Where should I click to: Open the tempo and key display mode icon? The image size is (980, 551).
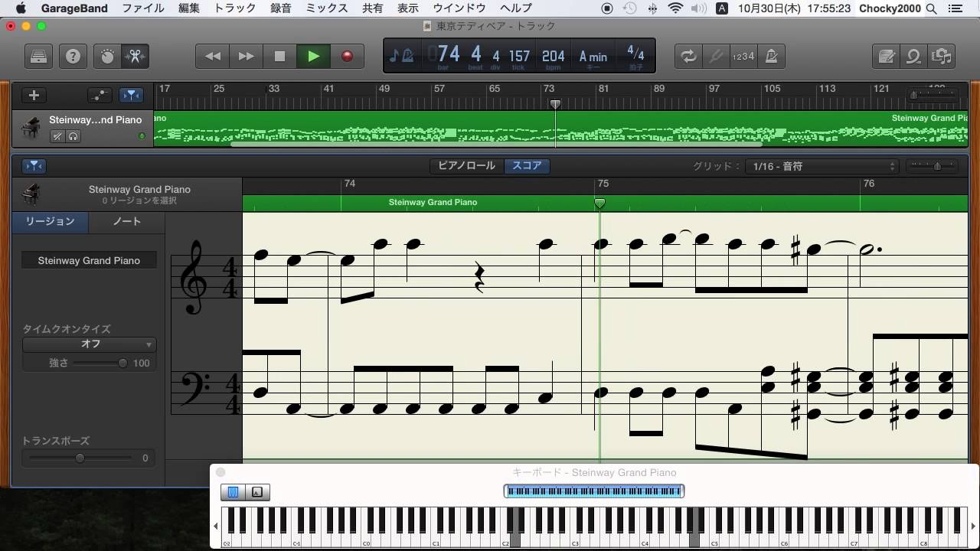tap(402, 56)
